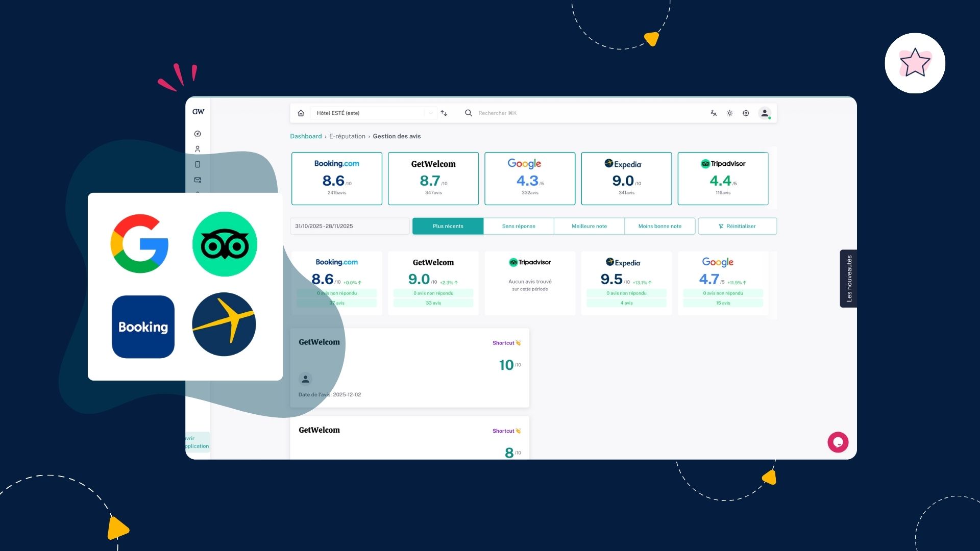980x551 pixels.
Task: Select the Moins bonne note tab
Action: tap(659, 226)
